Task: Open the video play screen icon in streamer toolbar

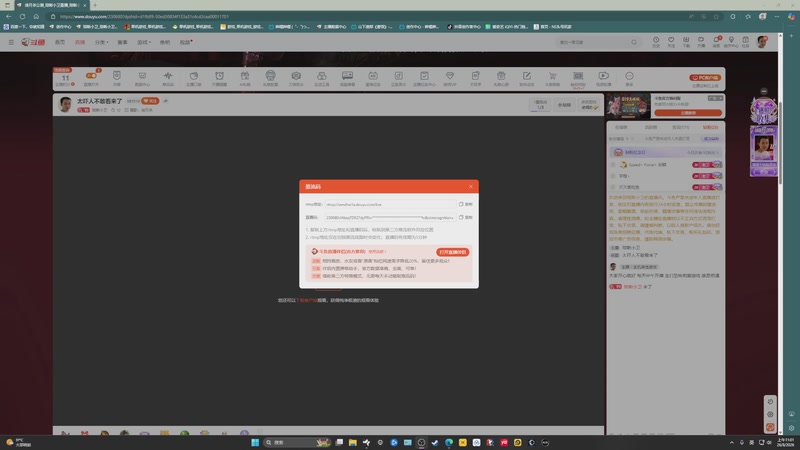Action: click(x=604, y=78)
